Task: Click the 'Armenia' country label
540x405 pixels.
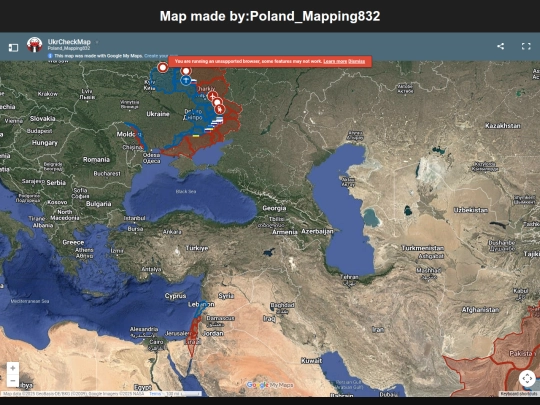Action: [285, 232]
